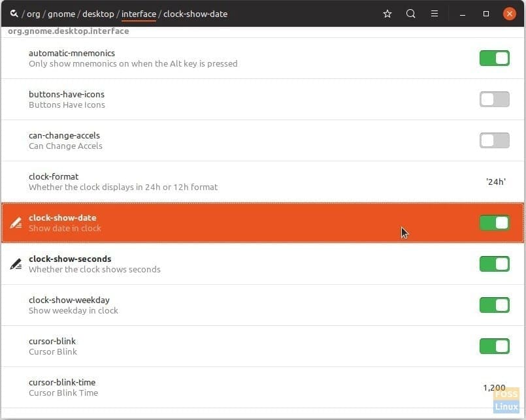The image size is (526, 420).
Task: Navigate to 'desktop' path segment
Action: [98, 14]
